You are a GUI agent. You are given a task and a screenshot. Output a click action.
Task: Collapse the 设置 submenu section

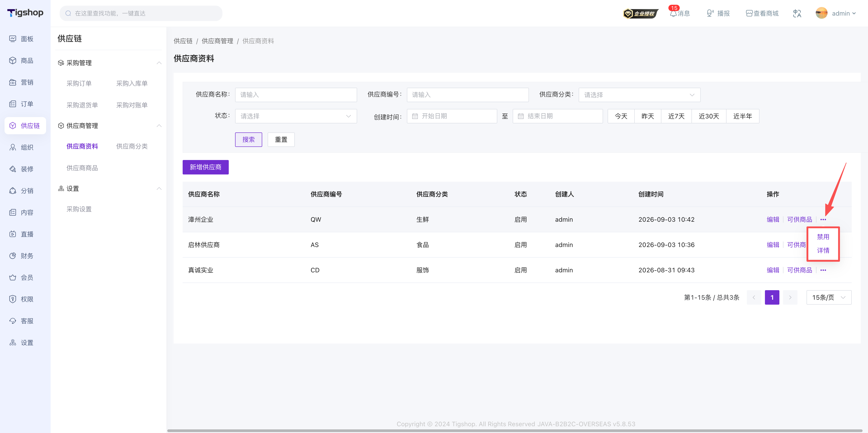[159, 189]
